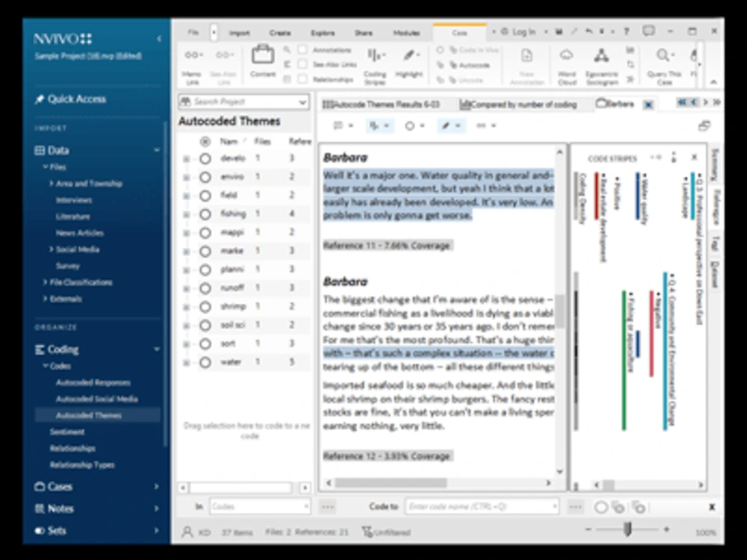Screen dimensions: 747x560
Task: Expand the fishing theme in the list
Action: tap(185, 214)
